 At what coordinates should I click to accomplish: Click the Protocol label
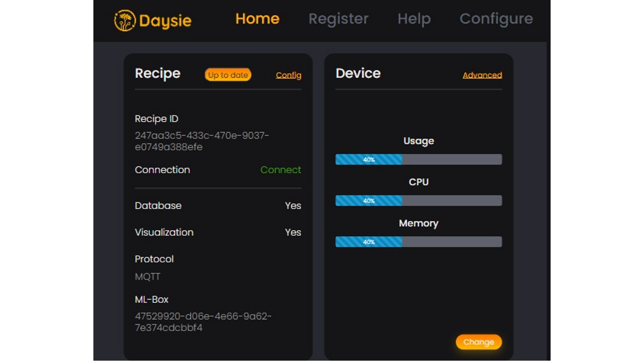pyautogui.click(x=154, y=259)
